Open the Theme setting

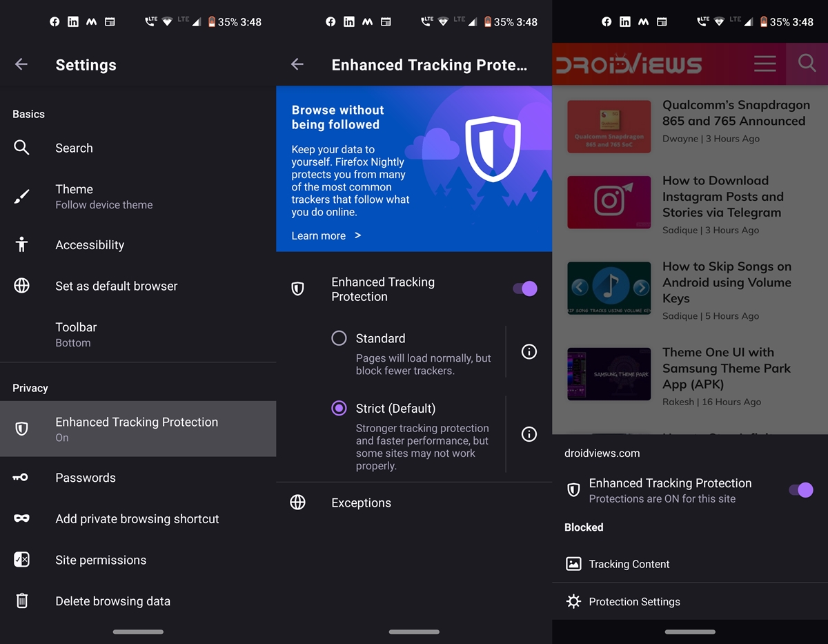(x=138, y=197)
